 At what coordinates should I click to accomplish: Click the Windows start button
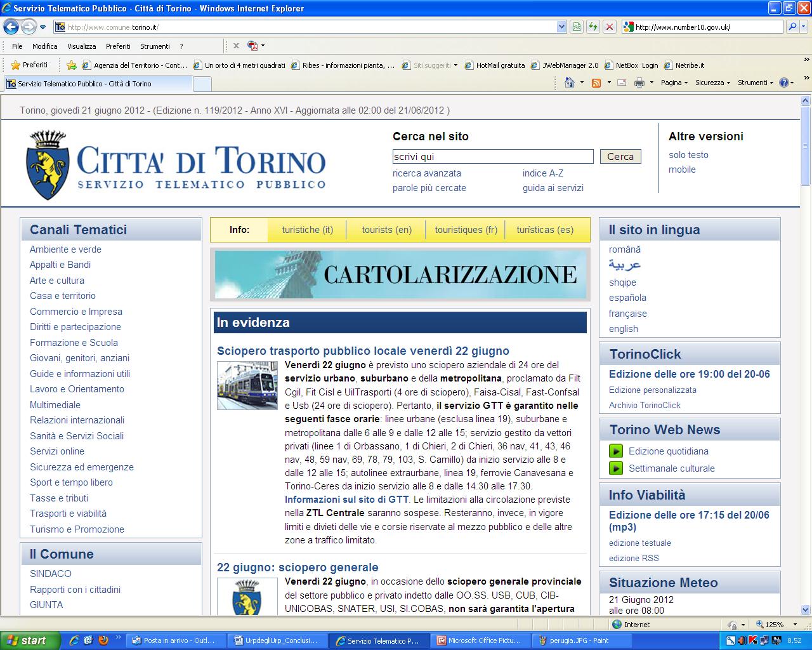pos(30,640)
